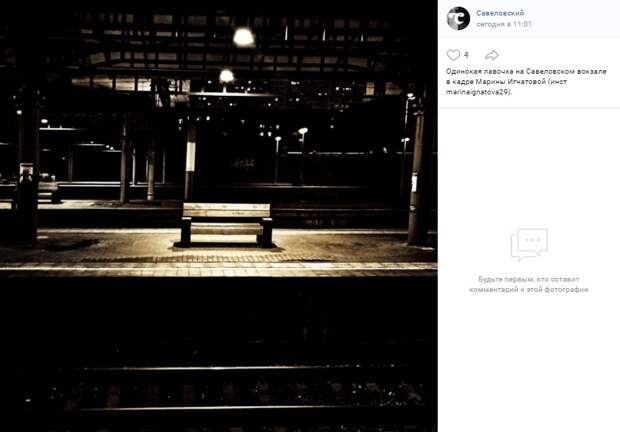Like the photo with the heart icon
The image size is (620, 432).
pyautogui.click(x=453, y=55)
